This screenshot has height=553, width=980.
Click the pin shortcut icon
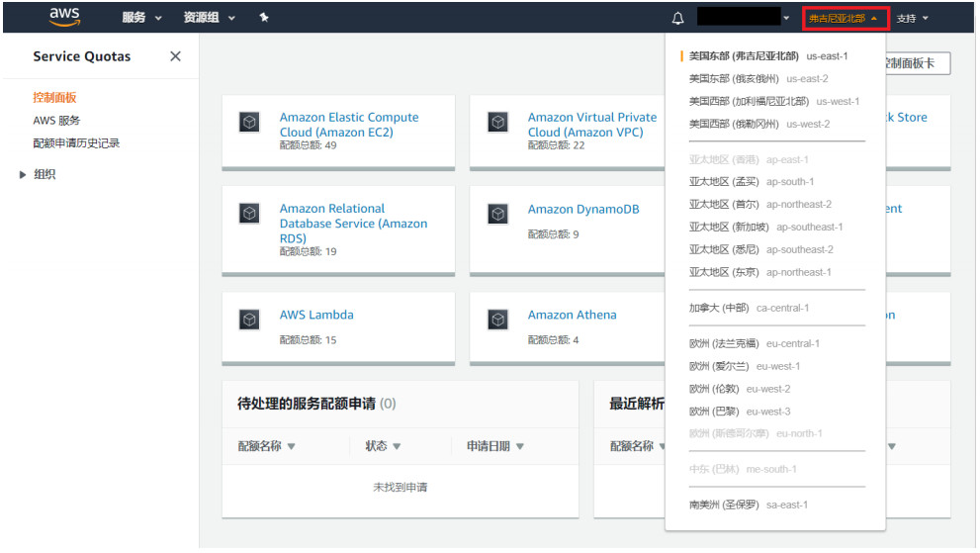[264, 18]
